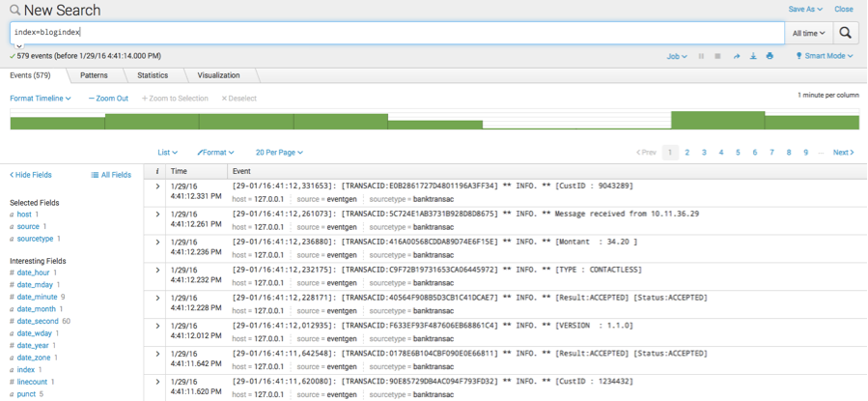The image size is (868, 401).
Task: Switch to the Statistics tab
Action: pyautogui.click(x=153, y=75)
